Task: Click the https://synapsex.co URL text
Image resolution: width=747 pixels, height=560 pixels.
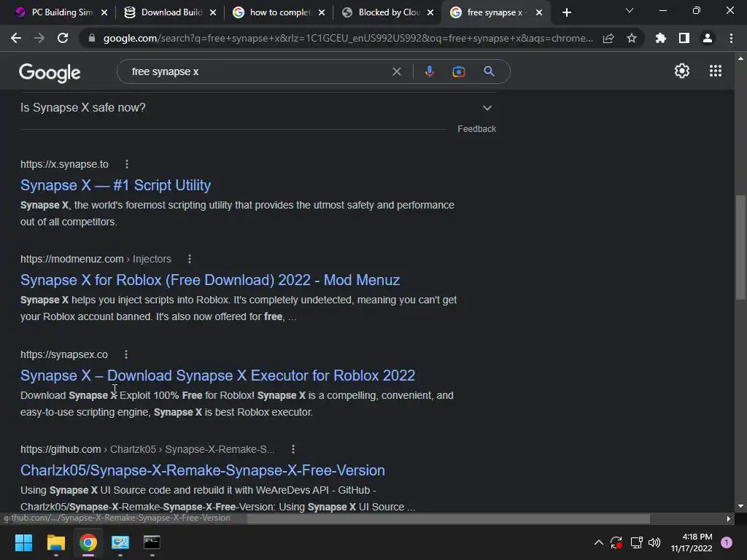Action: 64,355
